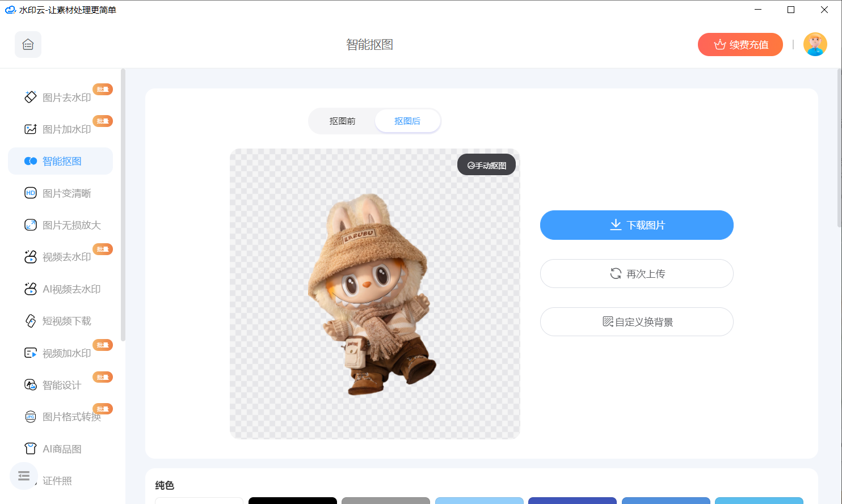The height and width of the screenshot is (504, 842).
Task: Click the cutout Labubu doll preview image
Action: pyautogui.click(x=373, y=294)
